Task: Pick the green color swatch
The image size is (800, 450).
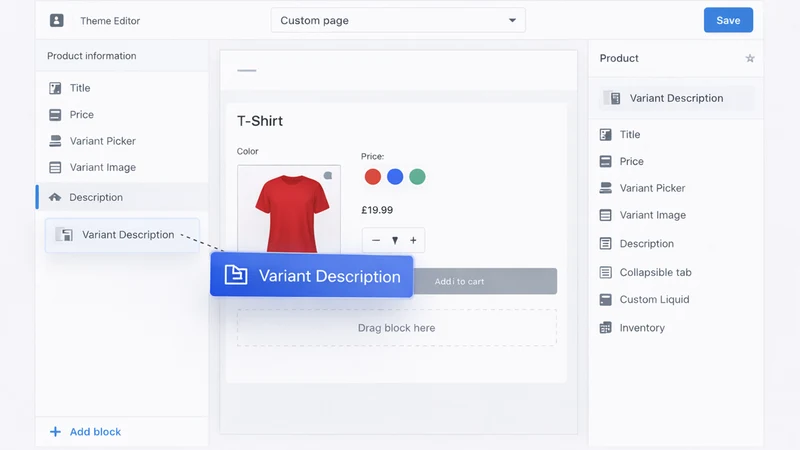Action: tap(417, 177)
